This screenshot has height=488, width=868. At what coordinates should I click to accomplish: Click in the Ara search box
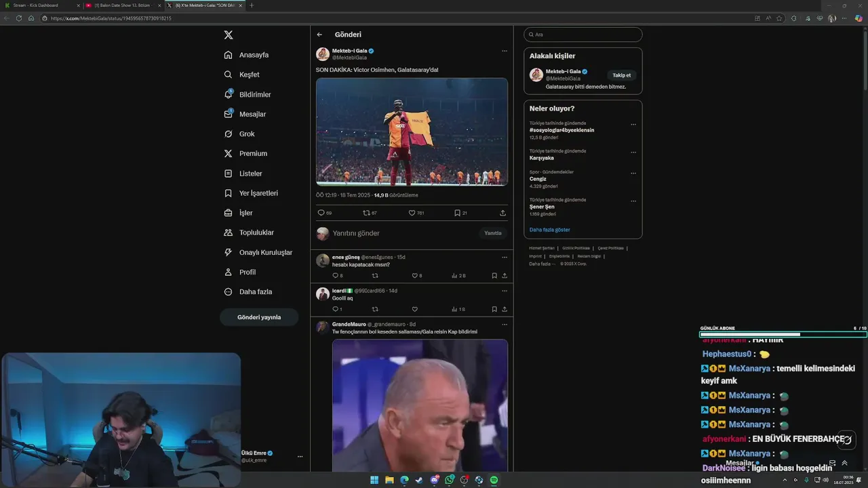click(583, 35)
